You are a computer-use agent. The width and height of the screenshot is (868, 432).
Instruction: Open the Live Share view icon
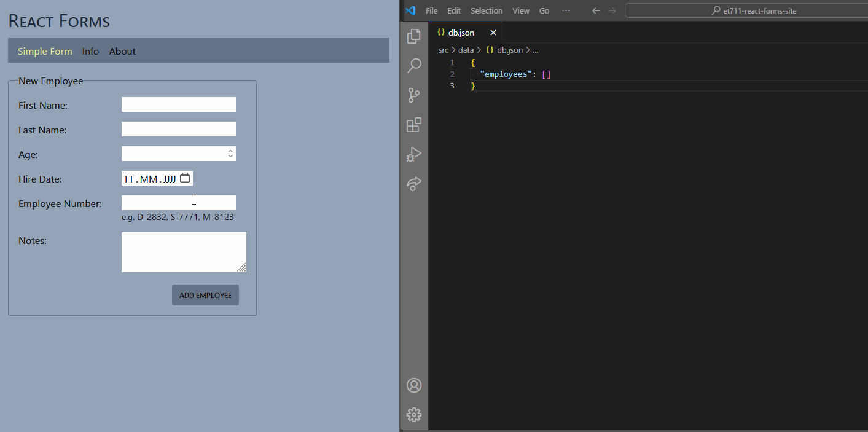pyautogui.click(x=414, y=183)
